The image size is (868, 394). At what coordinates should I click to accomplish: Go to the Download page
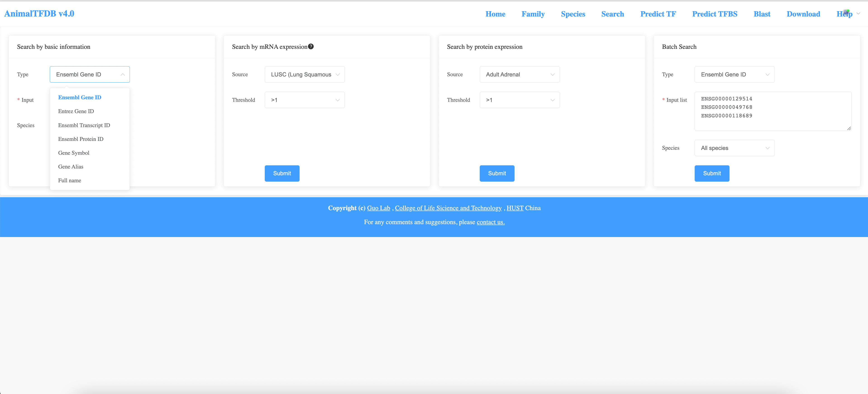click(x=803, y=14)
